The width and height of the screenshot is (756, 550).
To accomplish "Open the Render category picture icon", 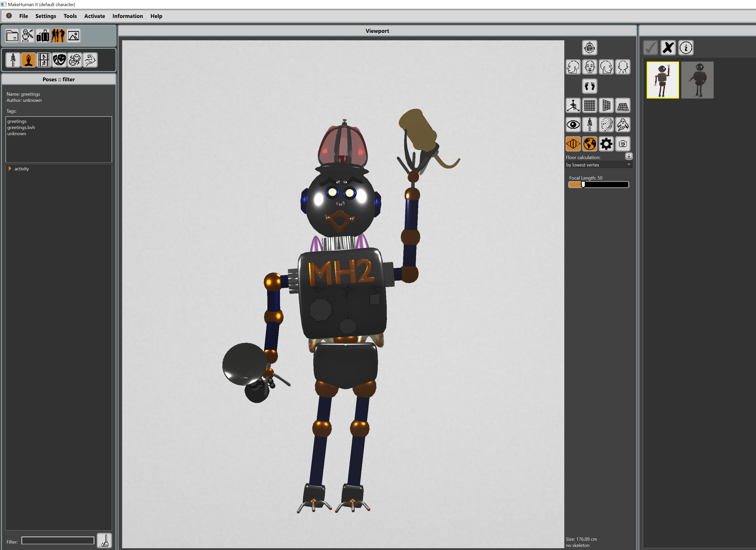I will (74, 36).
